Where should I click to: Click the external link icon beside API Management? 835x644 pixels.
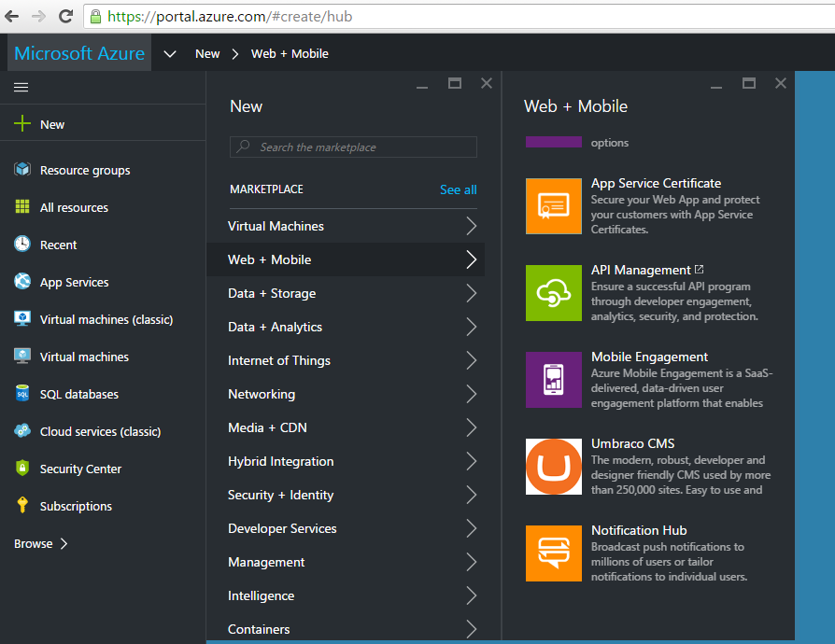coord(700,270)
